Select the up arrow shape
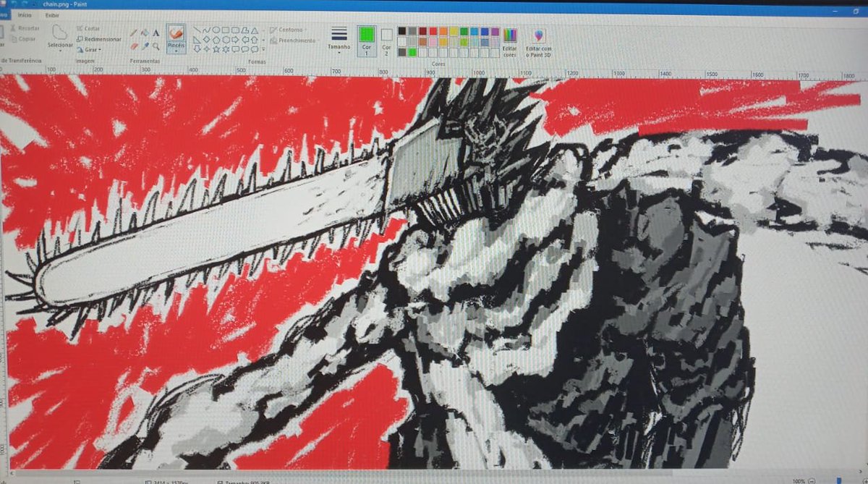 tap(255, 40)
